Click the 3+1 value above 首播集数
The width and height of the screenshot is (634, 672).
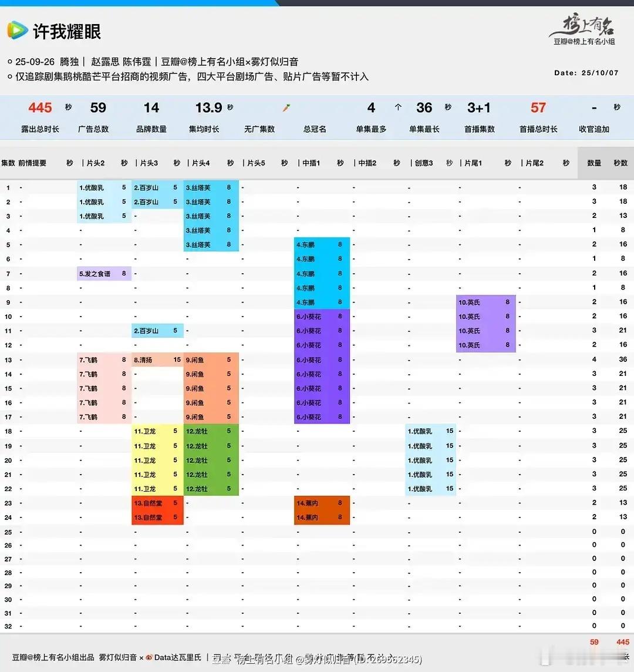point(478,107)
